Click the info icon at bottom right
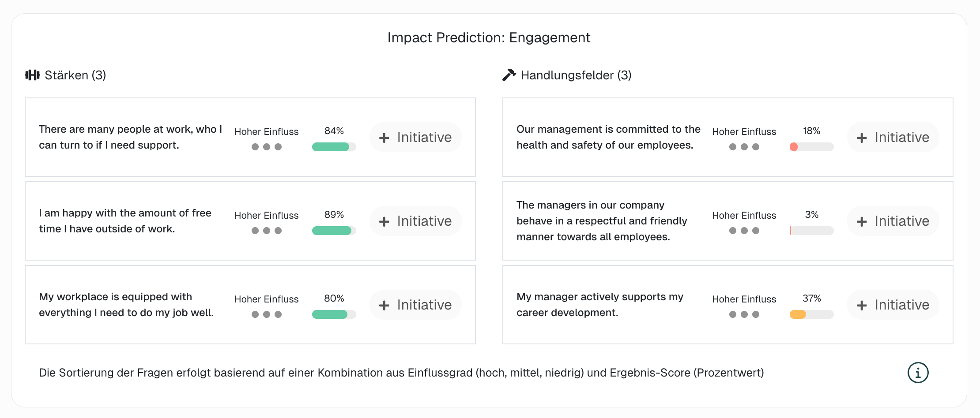The height and width of the screenshot is (418, 980). [918, 373]
